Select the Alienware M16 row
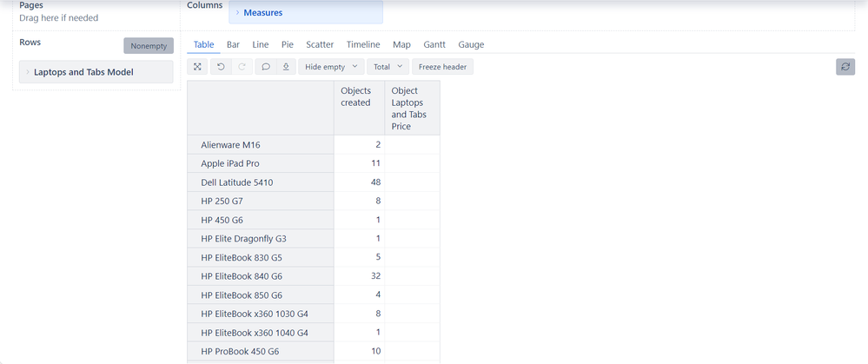This screenshot has height=364, width=868. 261,145
